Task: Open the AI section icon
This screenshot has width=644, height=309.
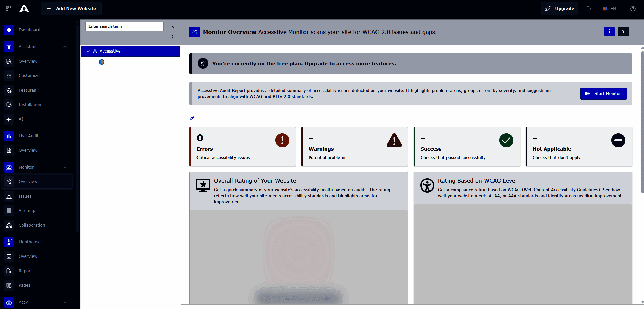Action: tap(9, 119)
